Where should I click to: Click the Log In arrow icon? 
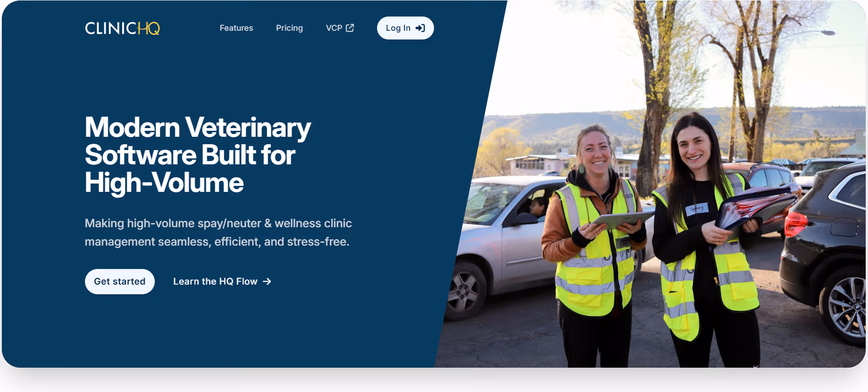coord(420,28)
